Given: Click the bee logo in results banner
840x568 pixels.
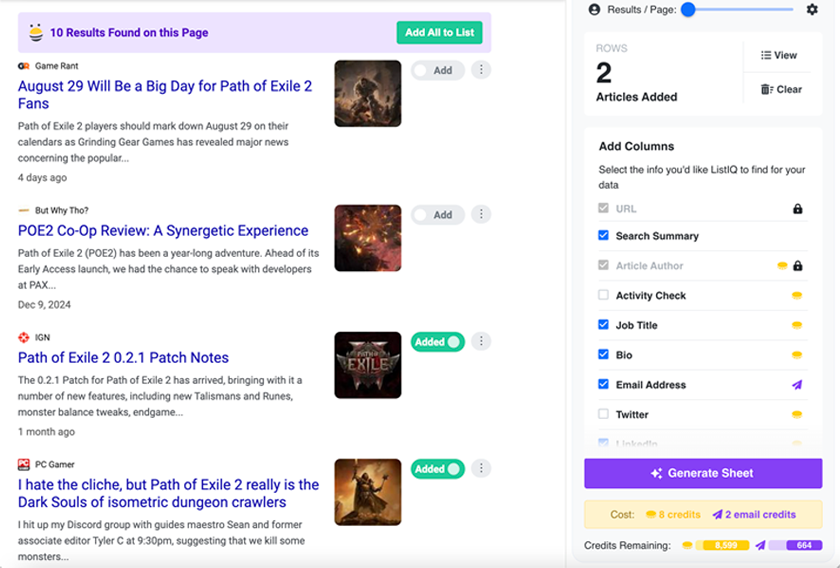Looking at the screenshot, I should [x=36, y=32].
